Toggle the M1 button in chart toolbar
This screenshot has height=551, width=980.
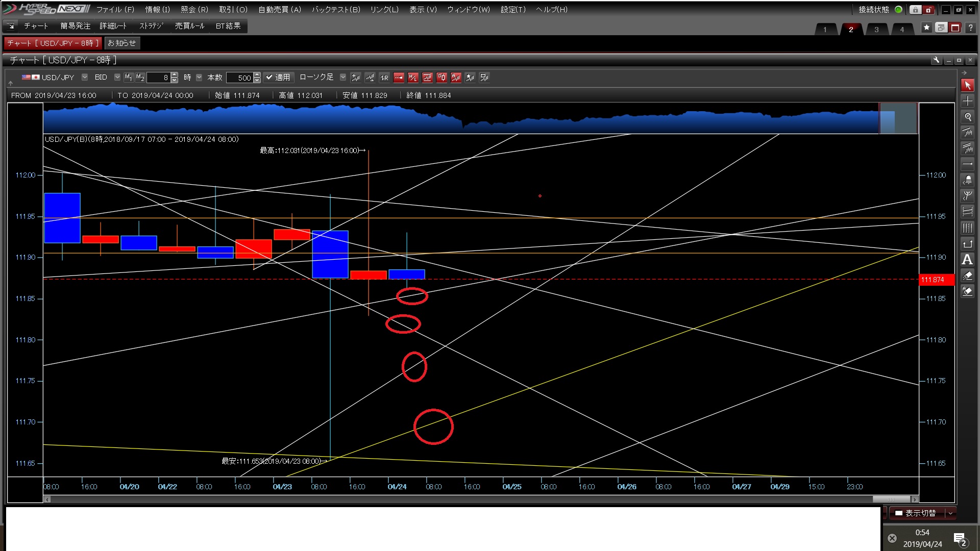pyautogui.click(x=128, y=78)
